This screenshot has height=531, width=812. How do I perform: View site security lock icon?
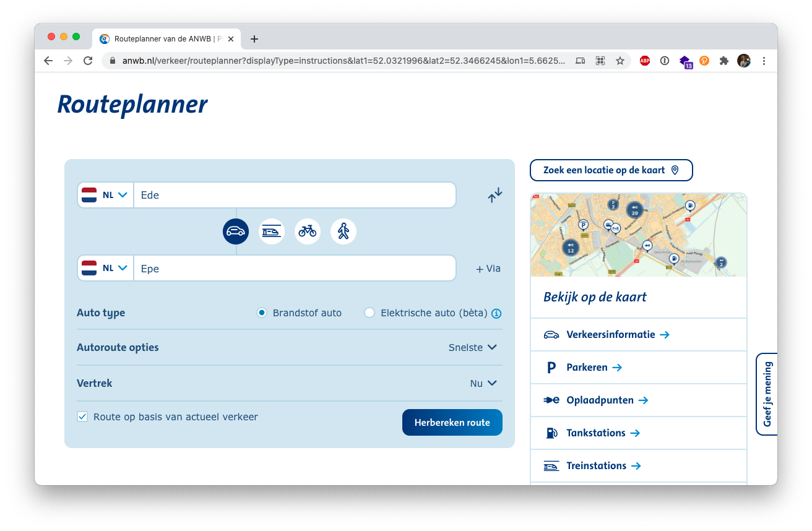pyautogui.click(x=113, y=61)
